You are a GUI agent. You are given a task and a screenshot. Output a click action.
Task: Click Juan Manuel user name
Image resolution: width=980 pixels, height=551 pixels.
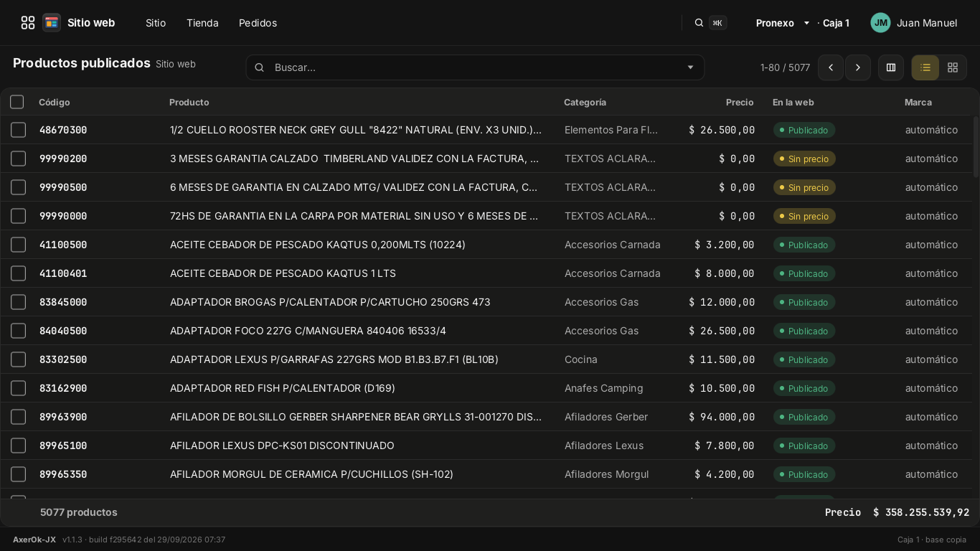[x=927, y=23]
